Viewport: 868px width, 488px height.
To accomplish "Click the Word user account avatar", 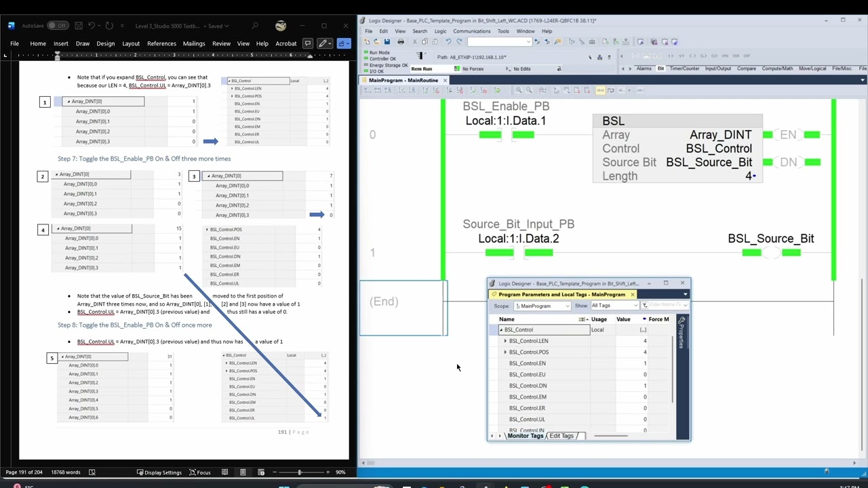I will 281,26.
